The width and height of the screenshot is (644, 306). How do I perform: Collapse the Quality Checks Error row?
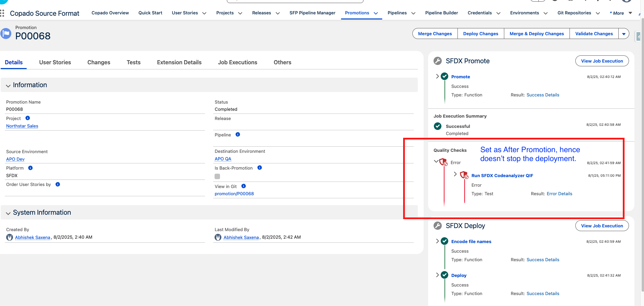[x=436, y=161]
